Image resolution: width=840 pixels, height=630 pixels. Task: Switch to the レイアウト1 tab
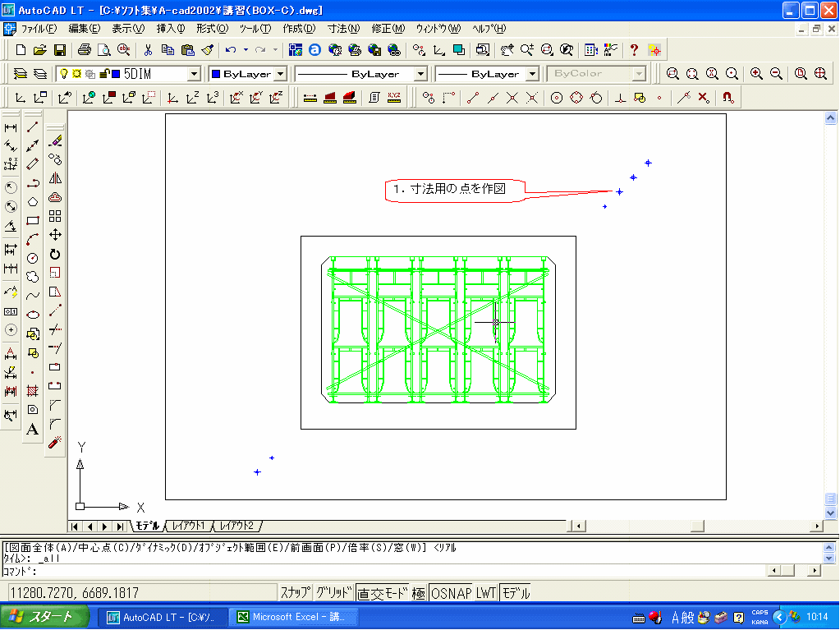189,526
